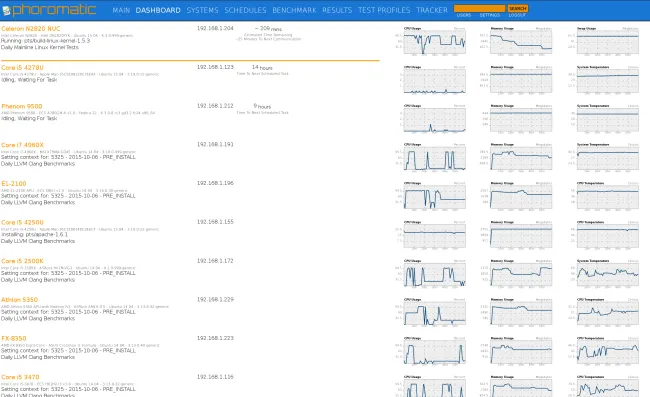
Task: Click IP address 192.168.1.229
Action: 215,299
